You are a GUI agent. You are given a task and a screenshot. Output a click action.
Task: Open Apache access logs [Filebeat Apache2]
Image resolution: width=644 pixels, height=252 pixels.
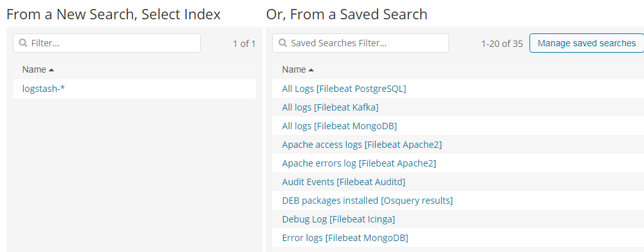tap(362, 145)
